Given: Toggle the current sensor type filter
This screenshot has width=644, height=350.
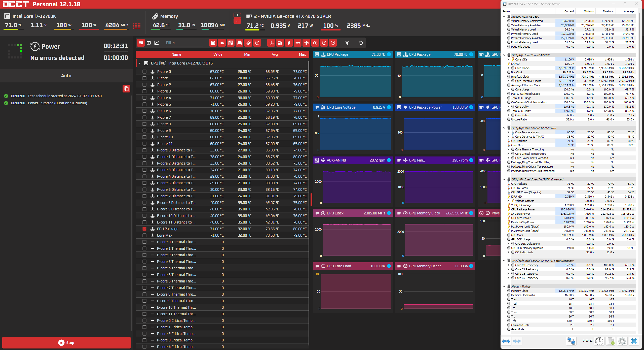Looking at the screenshot, I should (x=298, y=43).
